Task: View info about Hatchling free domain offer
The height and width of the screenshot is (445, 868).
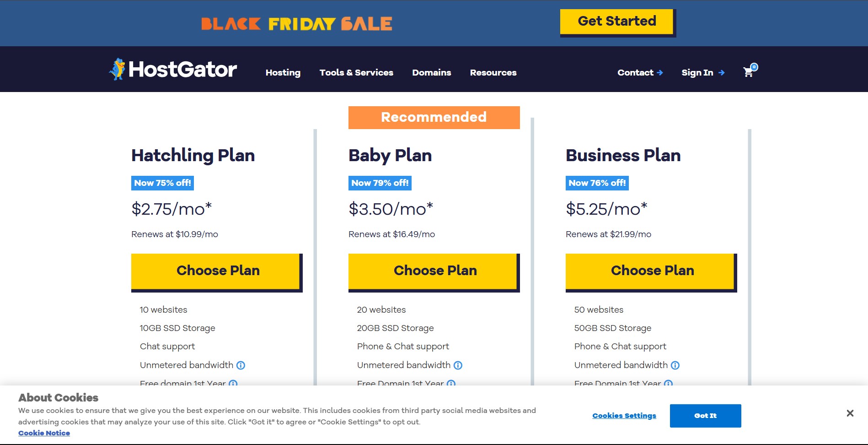Action: click(x=233, y=384)
